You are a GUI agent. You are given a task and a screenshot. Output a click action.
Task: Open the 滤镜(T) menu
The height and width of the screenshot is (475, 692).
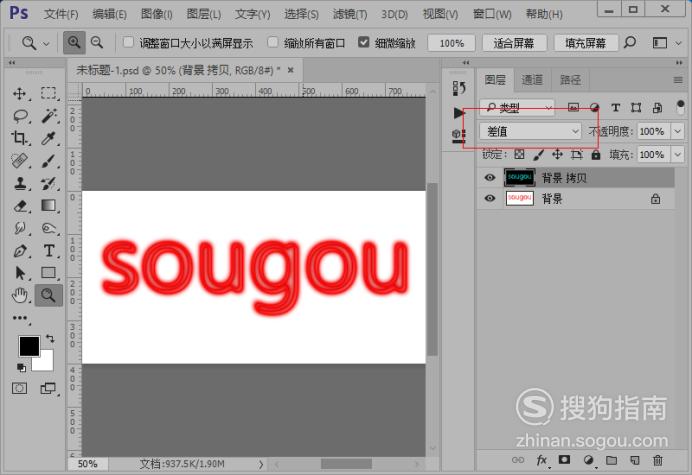(350, 14)
